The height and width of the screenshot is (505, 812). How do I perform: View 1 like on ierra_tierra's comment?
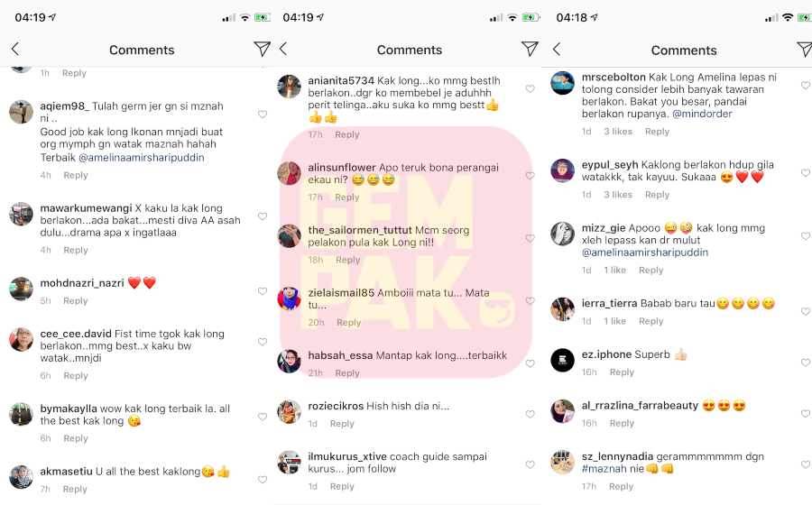pos(614,321)
